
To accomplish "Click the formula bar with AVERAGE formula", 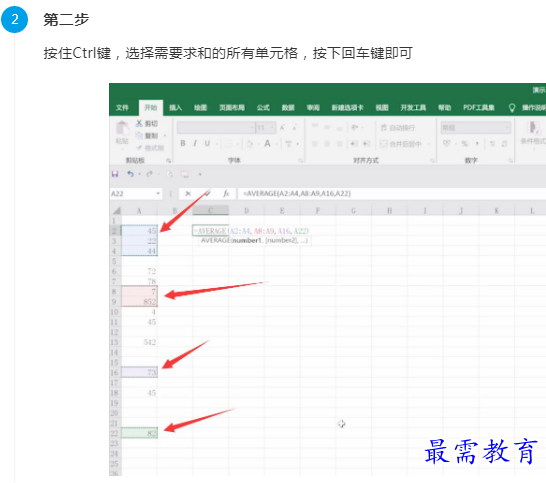I will point(391,194).
